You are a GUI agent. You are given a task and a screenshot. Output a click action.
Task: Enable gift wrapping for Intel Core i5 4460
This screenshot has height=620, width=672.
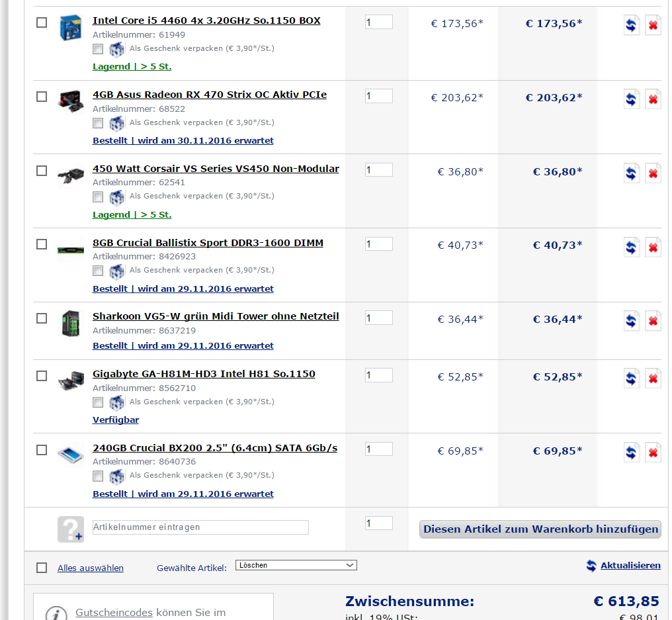click(98, 49)
